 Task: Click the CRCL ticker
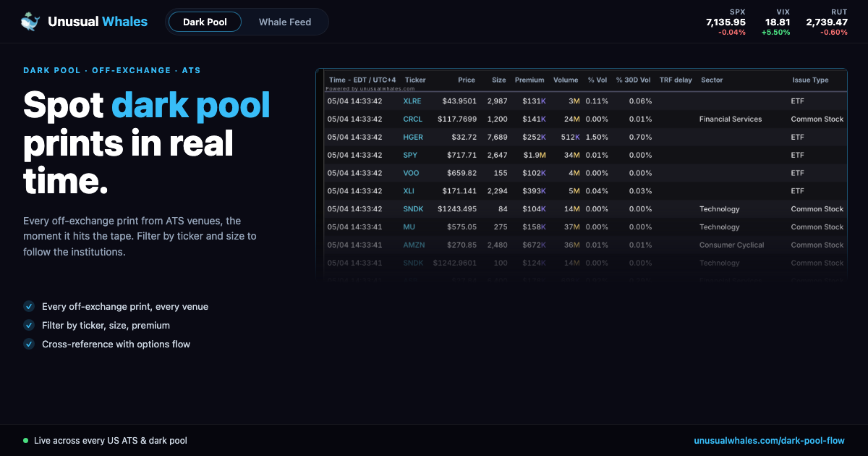click(x=413, y=119)
